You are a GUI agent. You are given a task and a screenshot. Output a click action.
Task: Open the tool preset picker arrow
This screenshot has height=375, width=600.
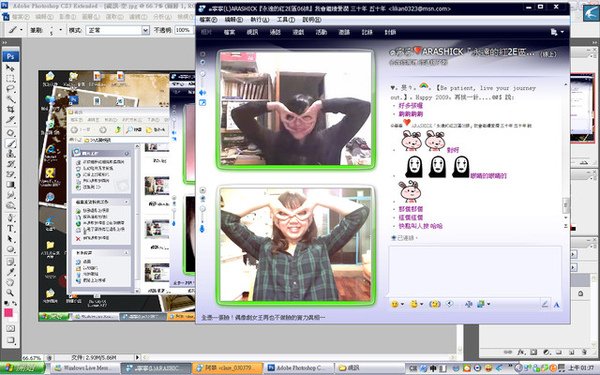pos(21,30)
